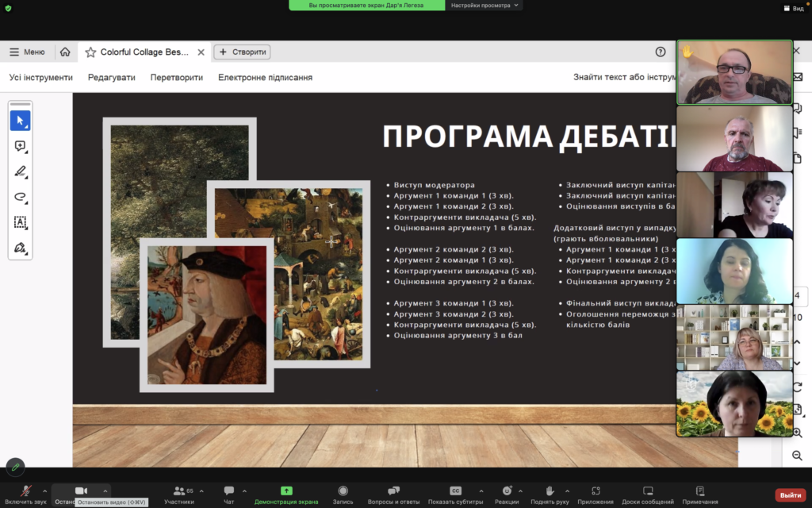Expand the raise hand options arrow

coord(567,491)
